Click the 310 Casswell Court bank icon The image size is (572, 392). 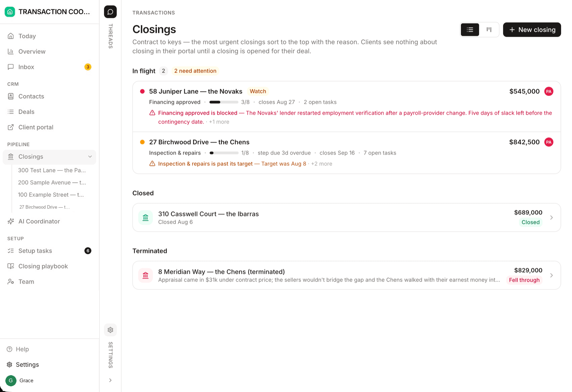pos(146,218)
